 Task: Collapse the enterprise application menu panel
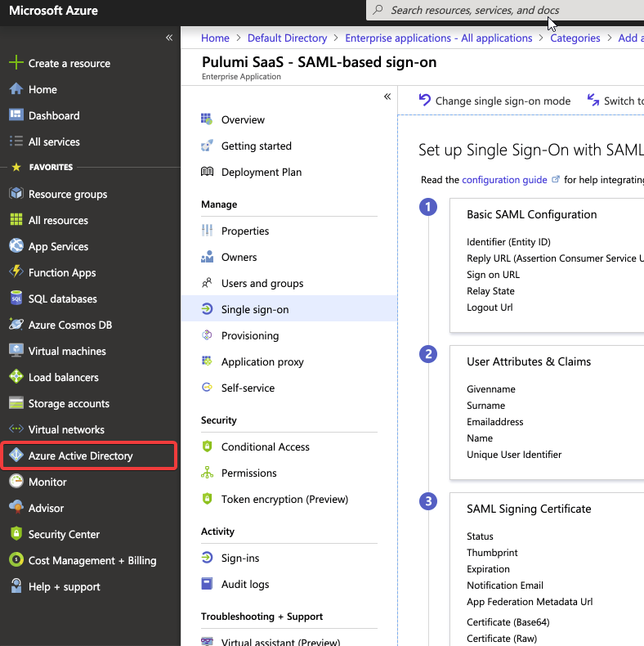387,96
